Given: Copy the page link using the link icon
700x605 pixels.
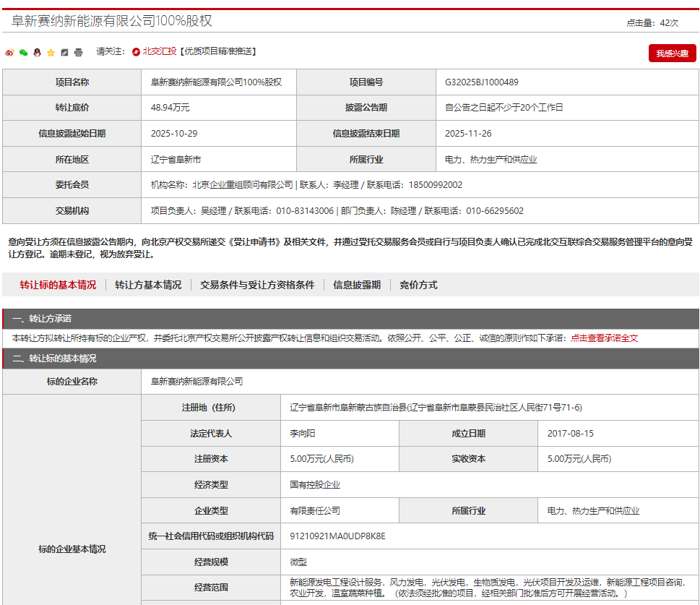Looking at the screenshot, I should click(x=64, y=52).
